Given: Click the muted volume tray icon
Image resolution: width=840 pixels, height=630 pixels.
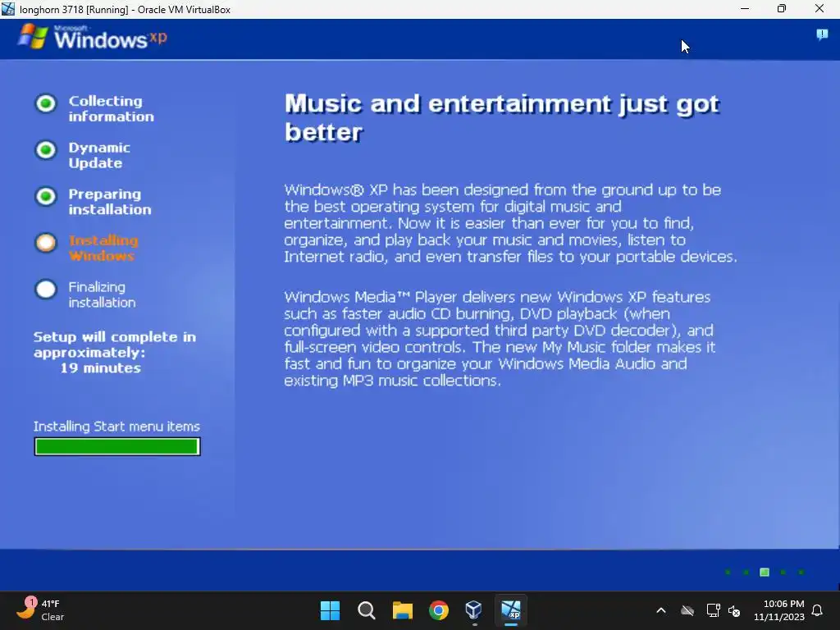Looking at the screenshot, I should [734, 610].
